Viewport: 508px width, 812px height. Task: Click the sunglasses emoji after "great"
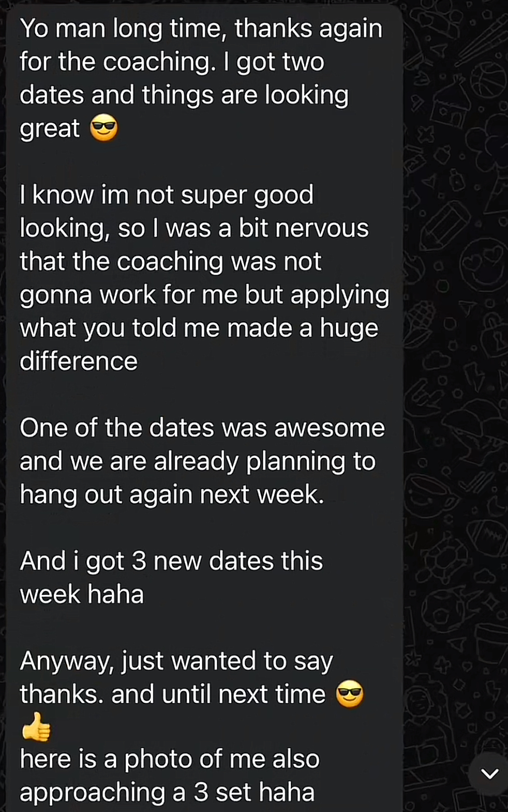[103, 129]
